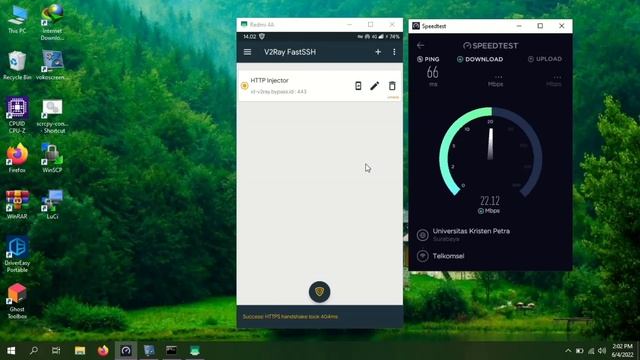
Task: Select the HTTP Injector config radio button
Action: pyautogui.click(x=244, y=86)
